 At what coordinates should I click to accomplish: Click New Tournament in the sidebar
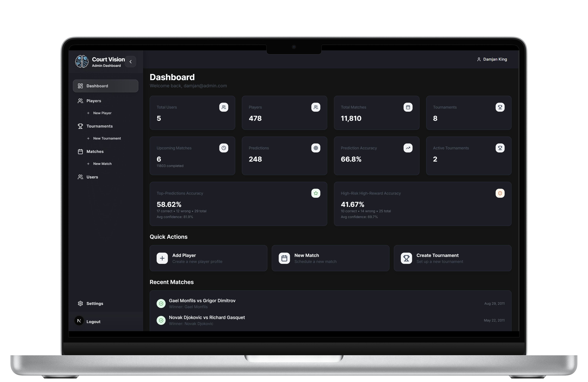point(107,138)
